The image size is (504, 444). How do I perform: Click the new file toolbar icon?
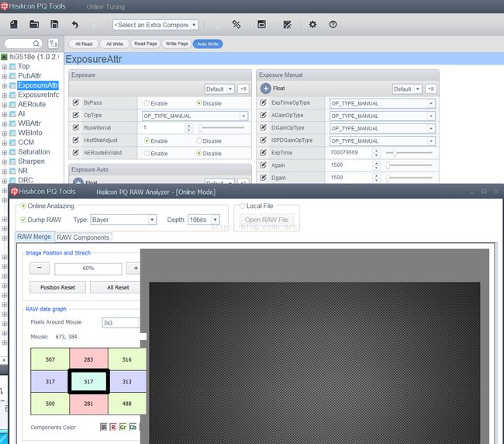(x=14, y=25)
